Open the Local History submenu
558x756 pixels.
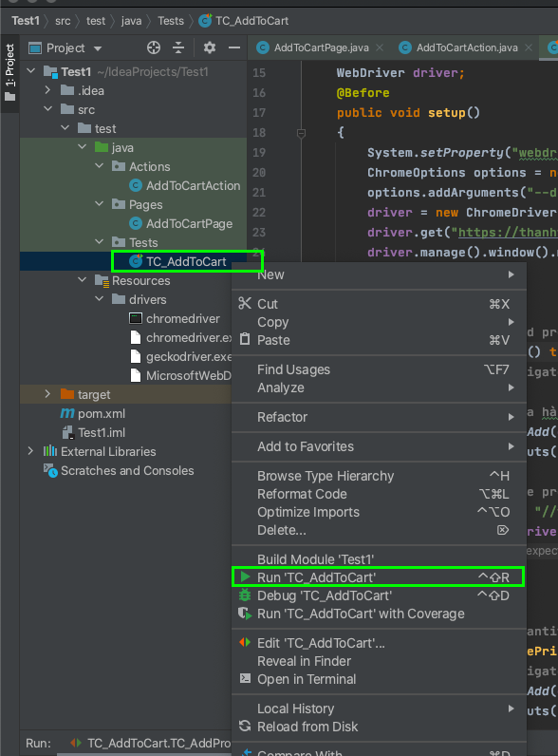point(379,709)
